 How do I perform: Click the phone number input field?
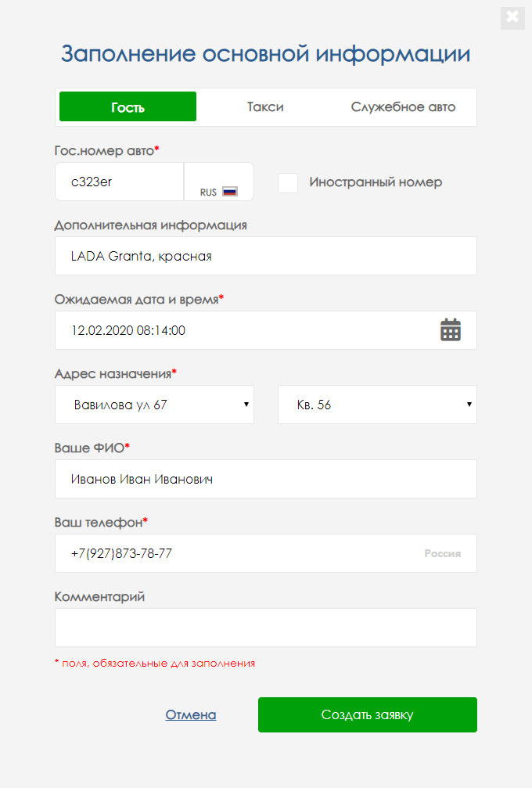tap(235, 553)
